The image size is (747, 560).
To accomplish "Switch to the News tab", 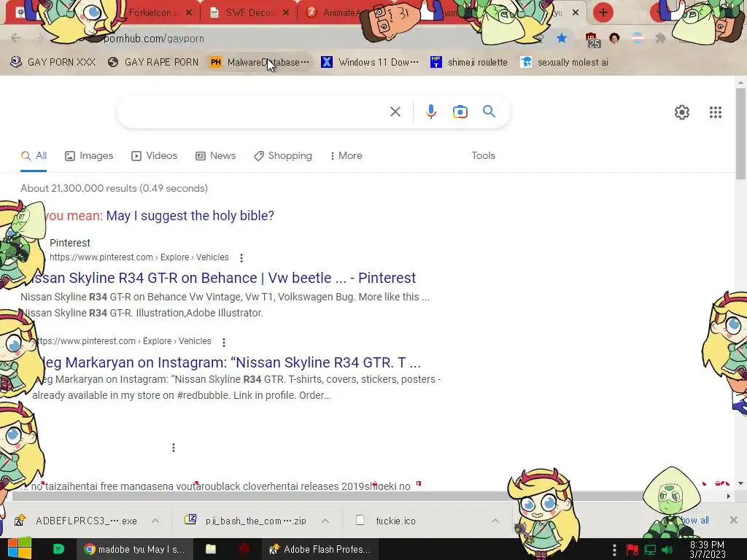I will pos(215,156).
